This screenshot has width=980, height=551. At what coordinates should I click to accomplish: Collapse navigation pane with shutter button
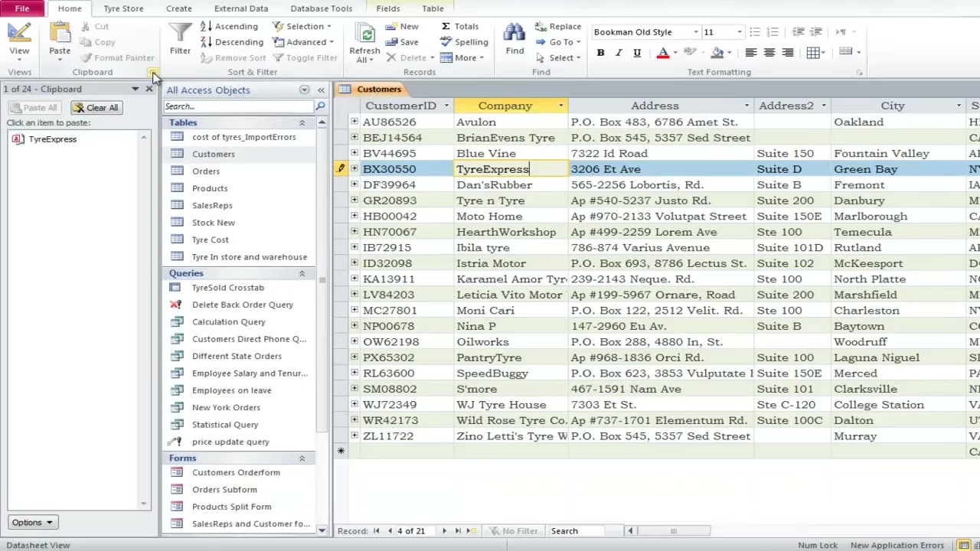[x=321, y=90]
